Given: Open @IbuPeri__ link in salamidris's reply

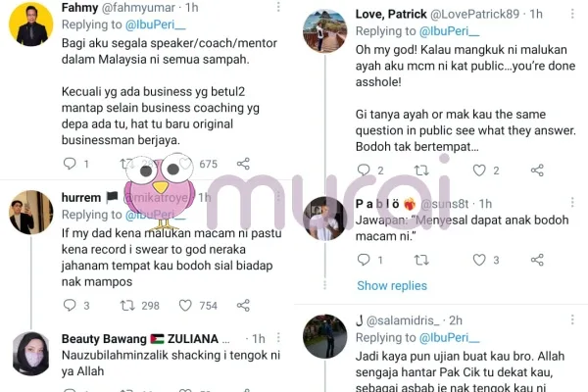Looking at the screenshot, I should [441, 338].
